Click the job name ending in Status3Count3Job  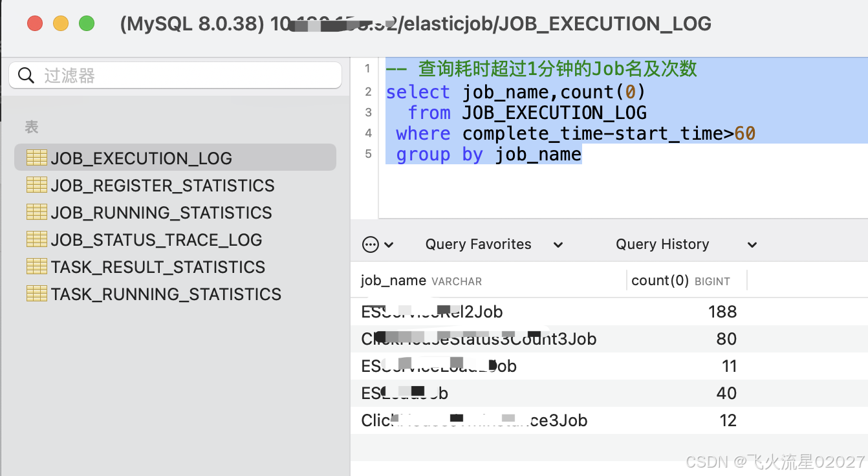click(x=479, y=339)
